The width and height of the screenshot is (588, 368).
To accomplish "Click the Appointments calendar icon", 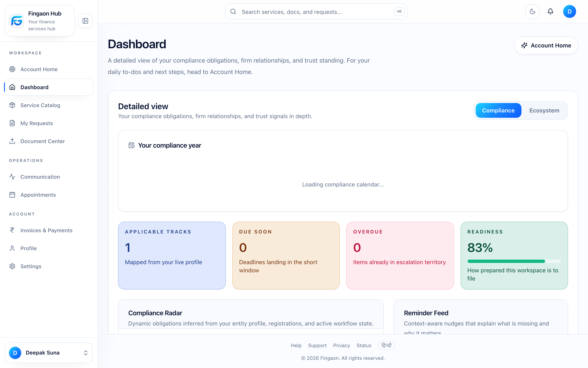I will coord(12,195).
